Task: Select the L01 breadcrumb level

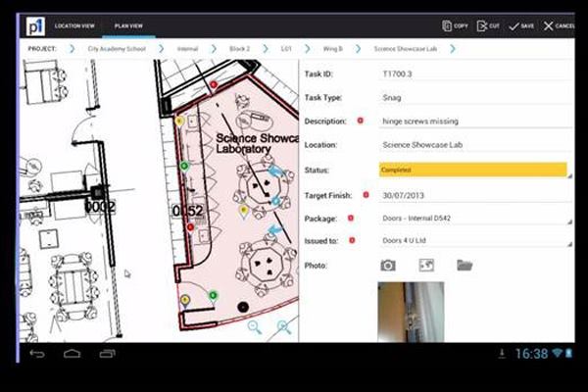Action: 286,49
